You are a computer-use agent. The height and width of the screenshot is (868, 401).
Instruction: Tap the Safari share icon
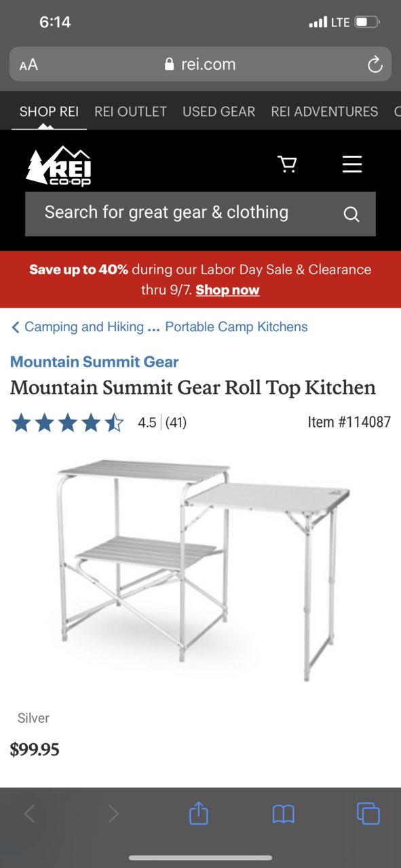(x=198, y=812)
